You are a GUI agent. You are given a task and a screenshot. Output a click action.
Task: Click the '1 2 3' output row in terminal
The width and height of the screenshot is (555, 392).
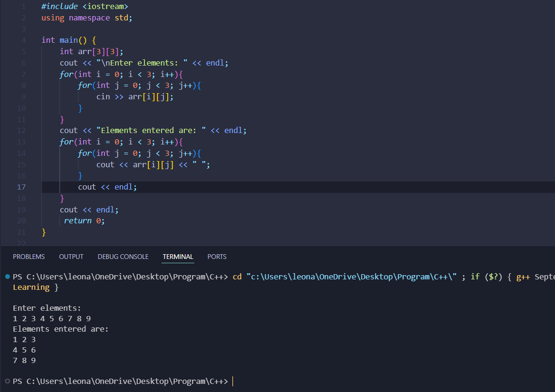coord(24,340)
